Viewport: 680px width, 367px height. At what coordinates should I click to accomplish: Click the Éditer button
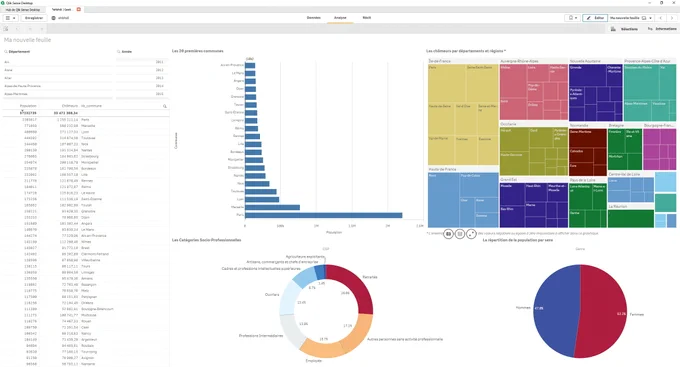(x=595, y=18)
